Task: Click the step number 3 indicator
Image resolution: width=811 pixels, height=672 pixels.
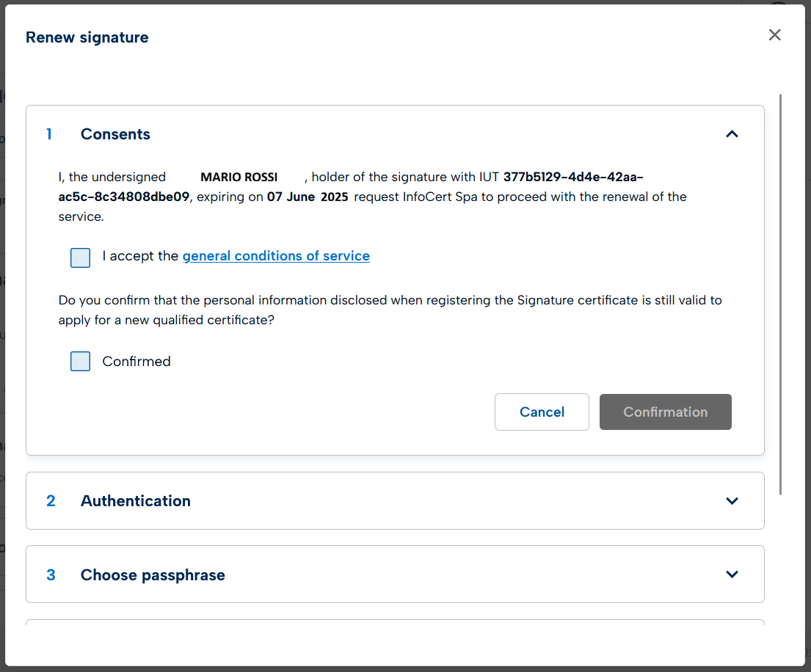Action: (51, 575)
